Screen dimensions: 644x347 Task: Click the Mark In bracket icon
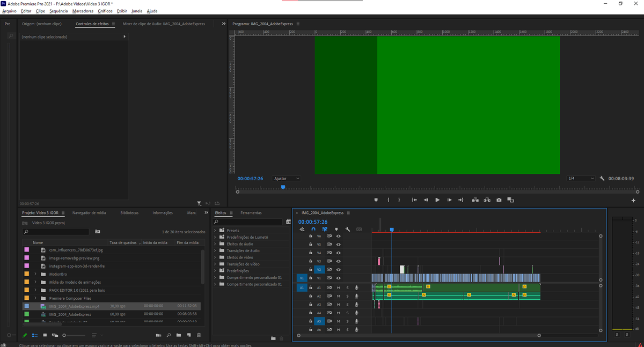(388, 200)
